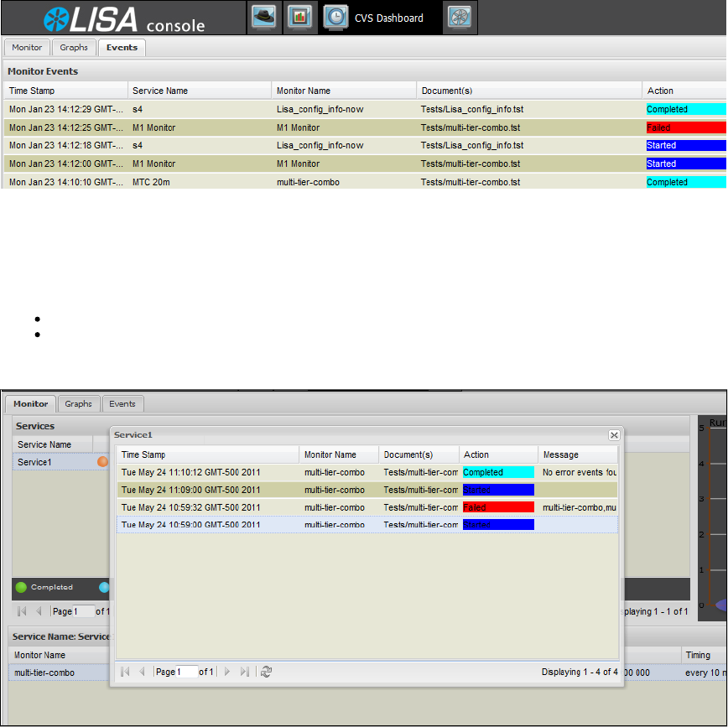Click Lisa_config_info-now in the 14:12:29 row
728x727 pixels.
[x=320, y=109]
